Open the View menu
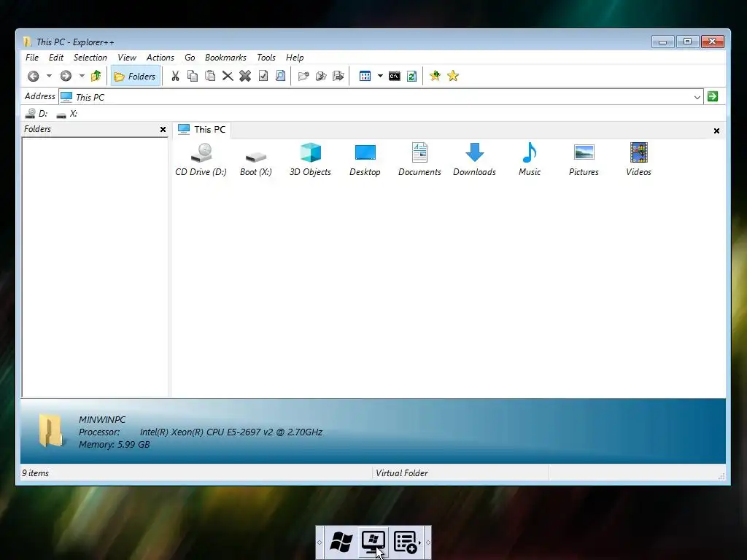This screenshot has width=747, height=560. click(127, 58)
